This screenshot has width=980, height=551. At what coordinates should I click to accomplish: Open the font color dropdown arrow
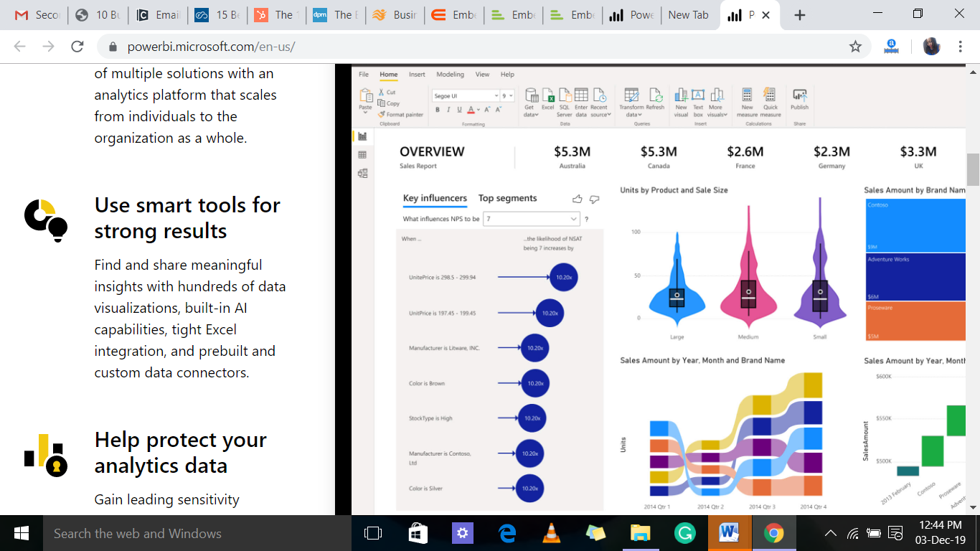click(x=479, y=110)
